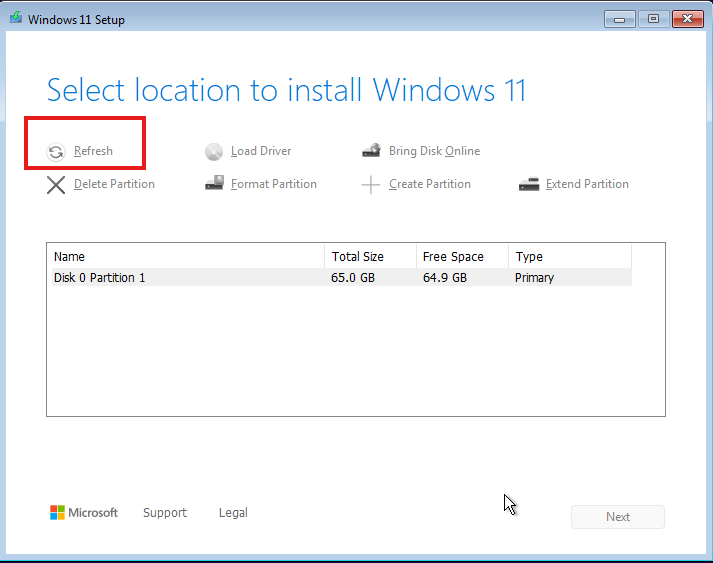The width and height of the screenshot is (713, 563).
Task: Click the Create Partition plus icon
Action: click(x=371, y=184)
